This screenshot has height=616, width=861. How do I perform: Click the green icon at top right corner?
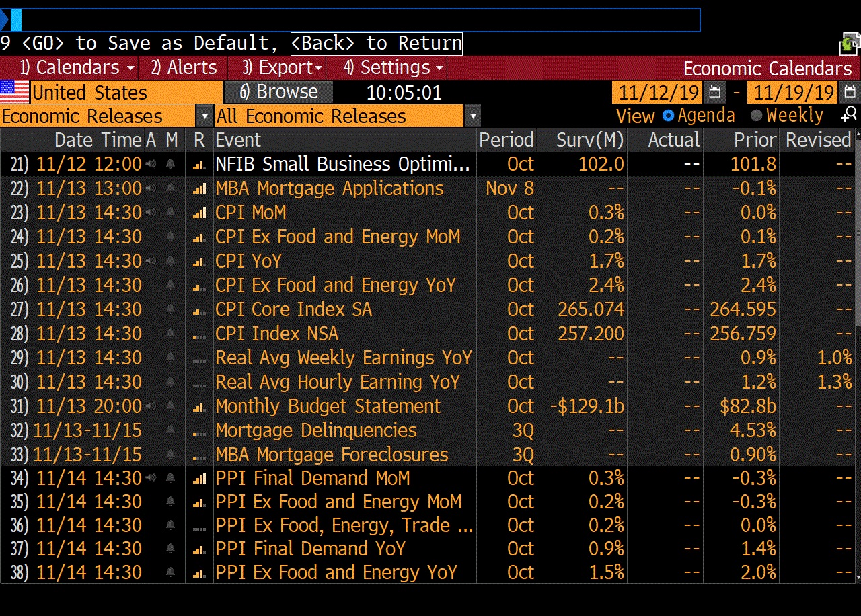pyautogui.click(x=849, y=44)
